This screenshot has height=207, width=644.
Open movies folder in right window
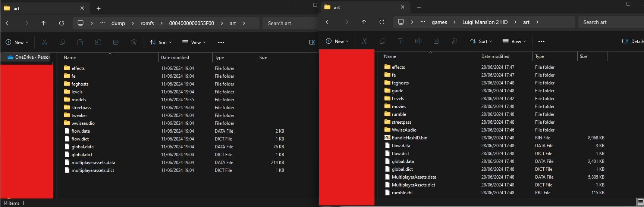(399, 106)
